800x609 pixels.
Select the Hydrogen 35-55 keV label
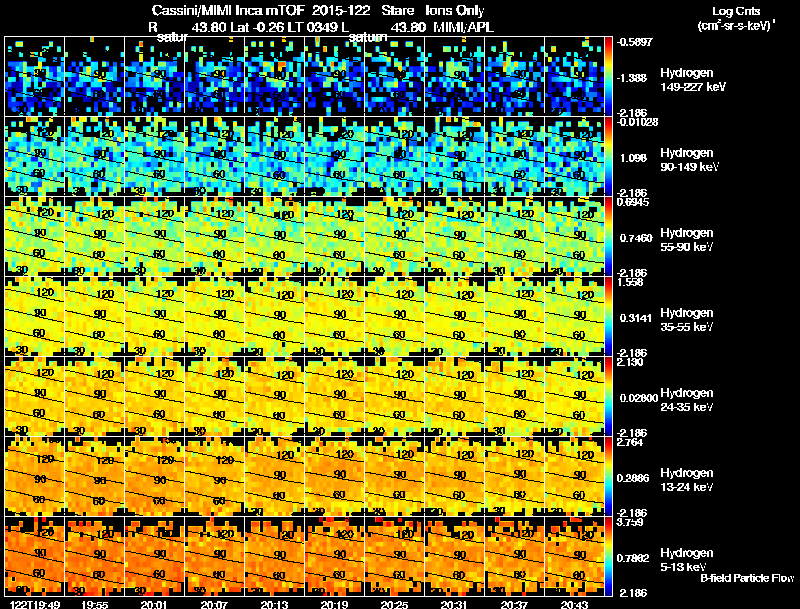click(687, 320)
